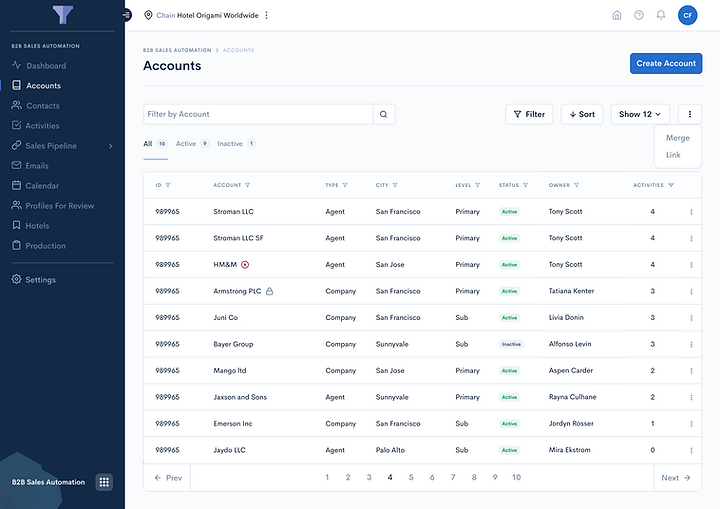Open row actions for Jaydo LLC

click(x=691, y=450)
